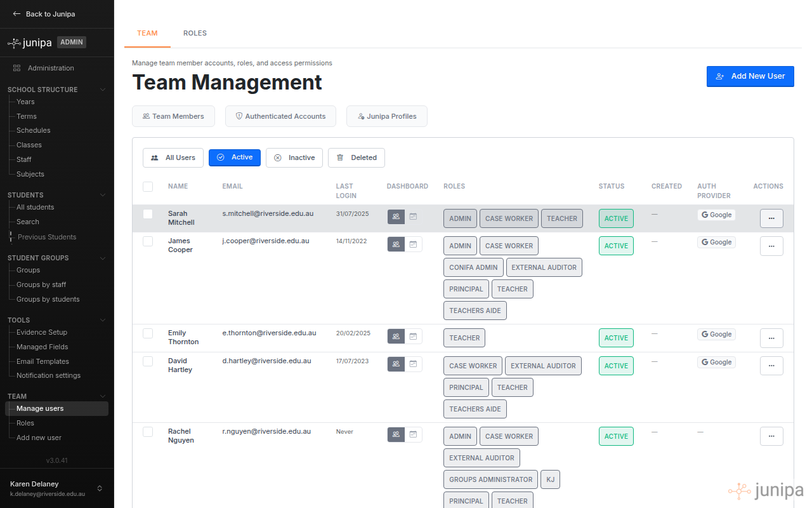The height and width of the screenshot is (508, 812).
Task: Click the trash icon on the Deleted filter
Action: [x=341, y=157]
